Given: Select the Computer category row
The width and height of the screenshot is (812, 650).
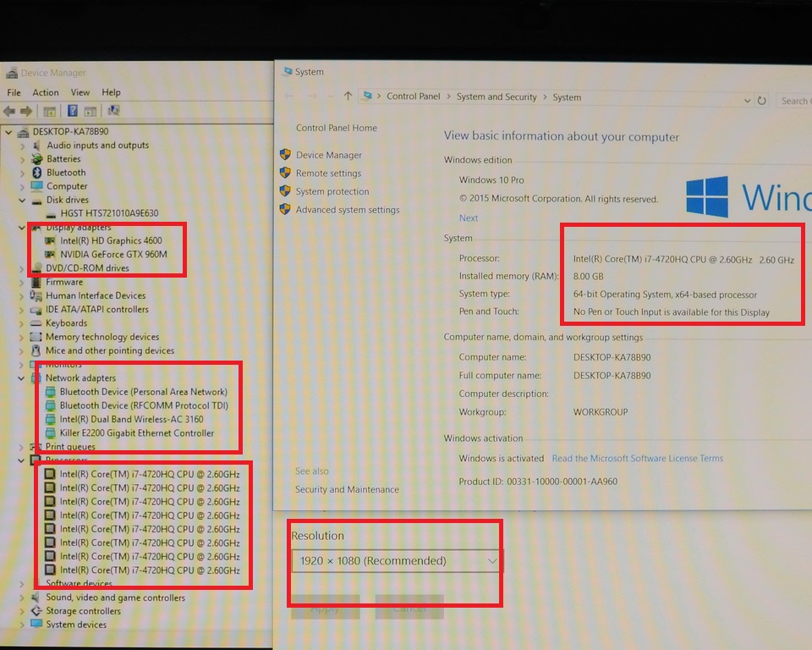Looking at the screenshot, I should [67, 186].
